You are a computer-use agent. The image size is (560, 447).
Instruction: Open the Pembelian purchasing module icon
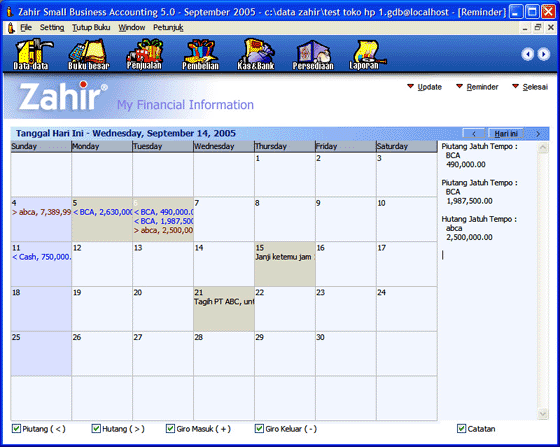coord(200,54)
